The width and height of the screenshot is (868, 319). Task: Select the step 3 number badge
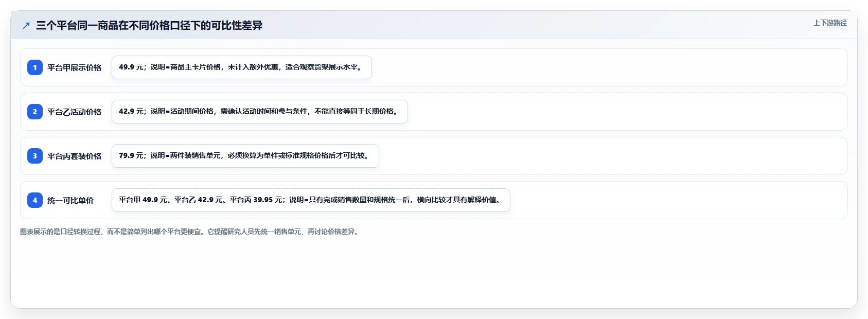(x=35, y=156)
